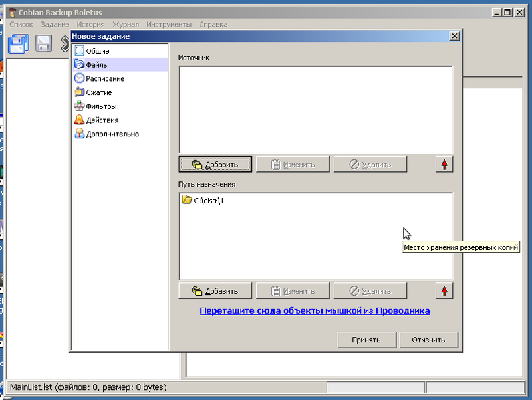Open the Список menu

(x=21, y=25)
